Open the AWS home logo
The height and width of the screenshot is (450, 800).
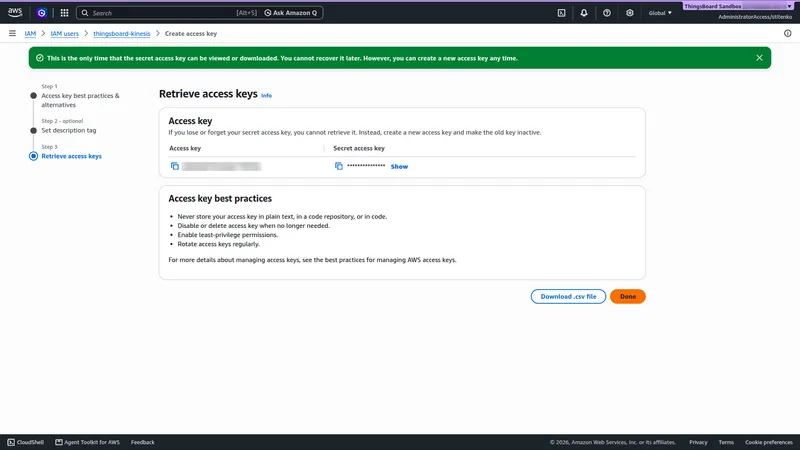point(15,13)
